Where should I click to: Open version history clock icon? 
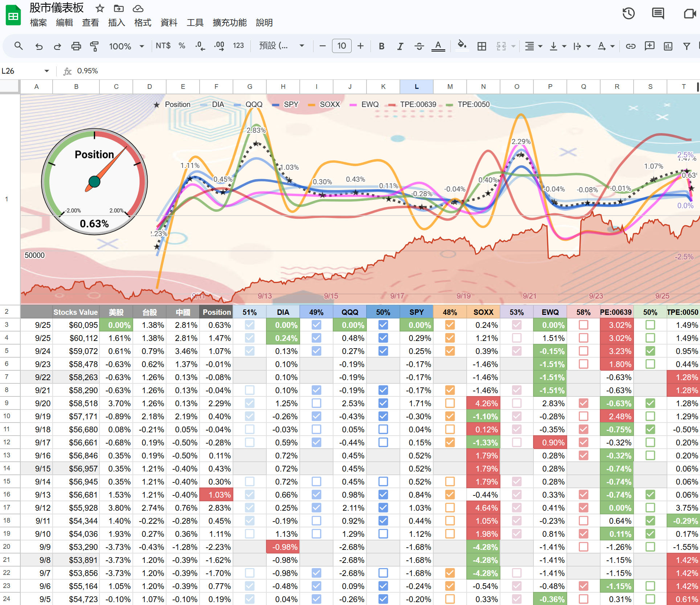pyautogui.click(x=629, y=13)
